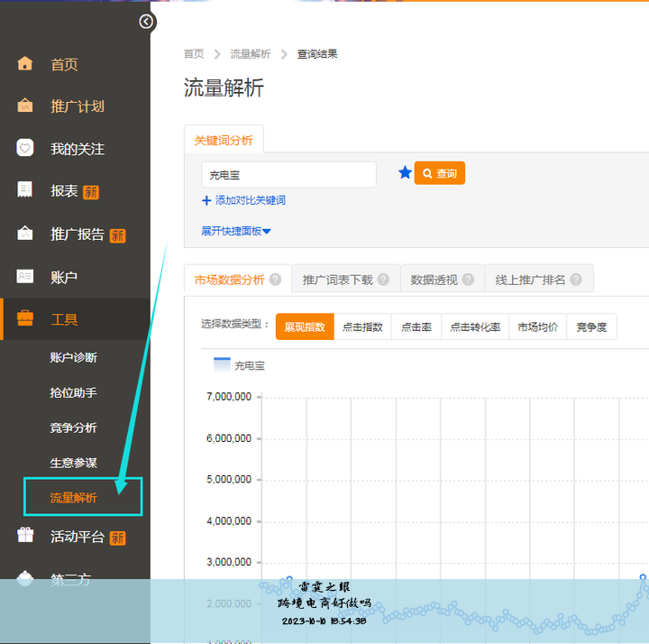Click the 账户 card icon
Screen dimensions: 649x644
25,276
